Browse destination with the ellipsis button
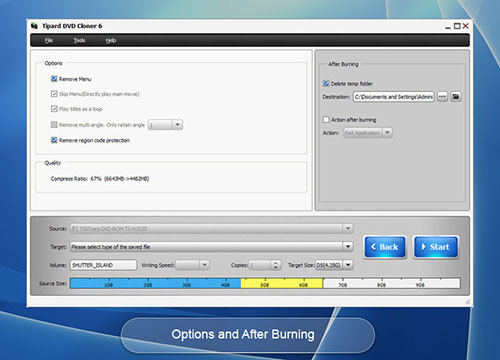500x360 pixels. (x=442, y=97)
